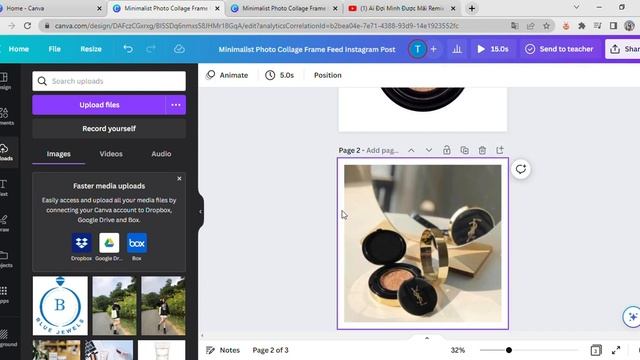Image resolution: width=640 pixels, height=360 pixels.
Task: Play the 15.0s presentation
Action: pos(493,49)
